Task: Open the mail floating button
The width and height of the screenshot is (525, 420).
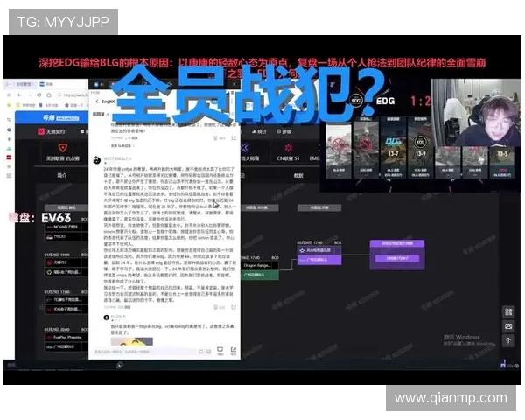Action: point(508,326)
